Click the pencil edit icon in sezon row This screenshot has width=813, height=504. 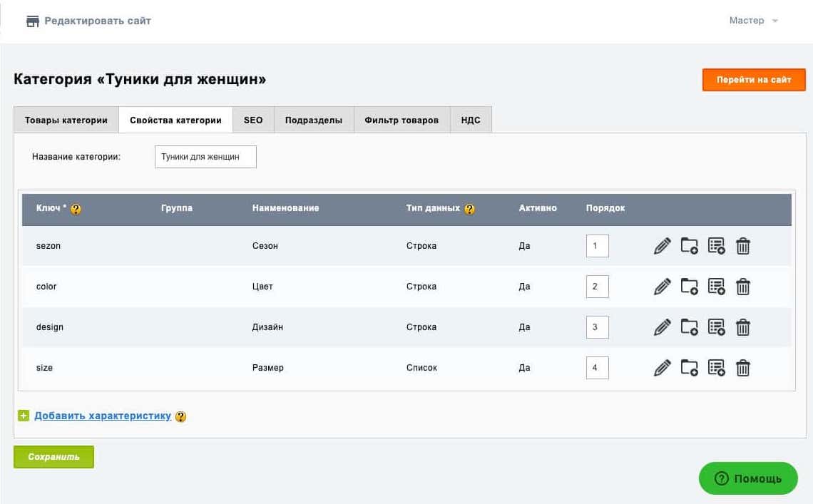[662, 246]
